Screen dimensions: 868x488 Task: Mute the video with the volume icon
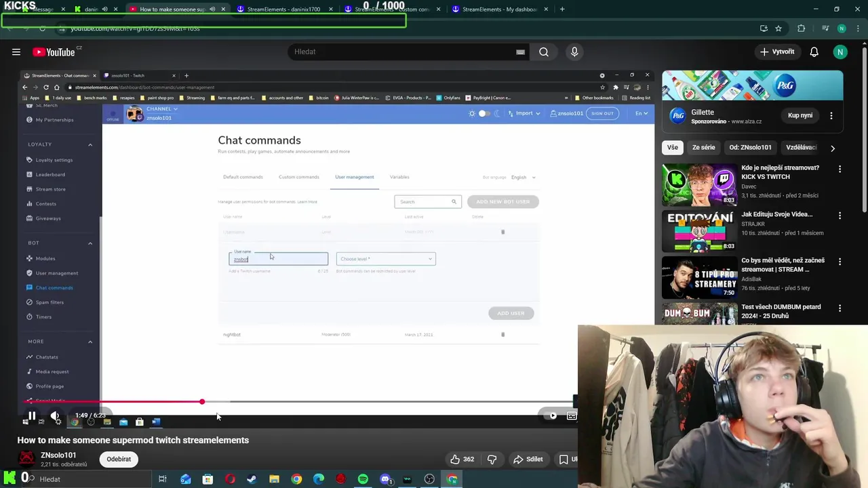(55, 415)
